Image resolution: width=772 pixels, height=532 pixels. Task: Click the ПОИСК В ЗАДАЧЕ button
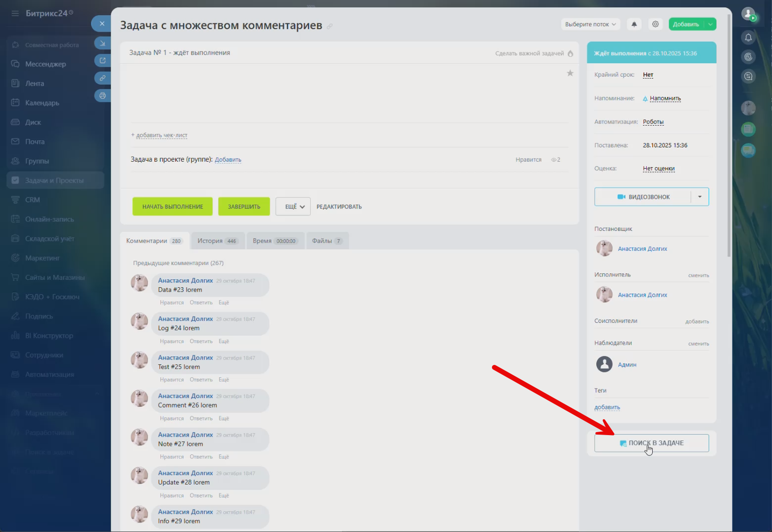[652, 443]
